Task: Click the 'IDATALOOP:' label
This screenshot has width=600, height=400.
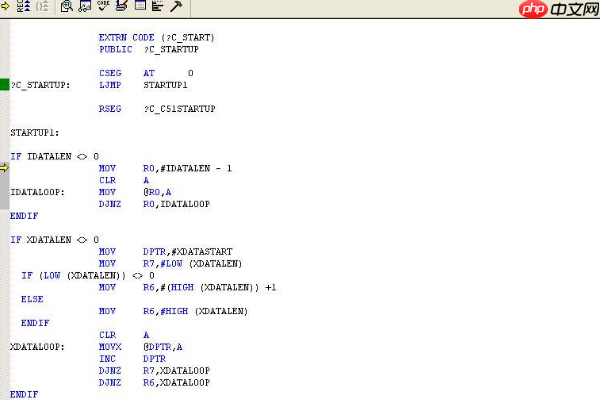Action: (x=38, y=192)
